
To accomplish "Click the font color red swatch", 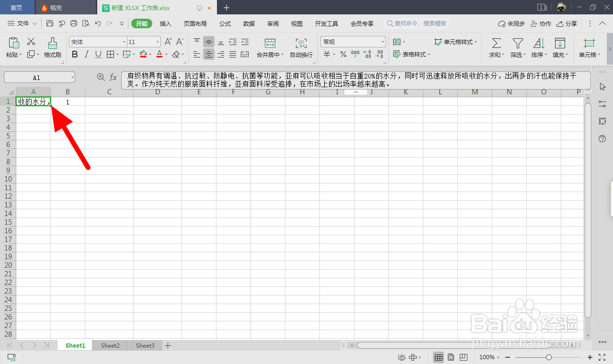I will tap(160, 57).
